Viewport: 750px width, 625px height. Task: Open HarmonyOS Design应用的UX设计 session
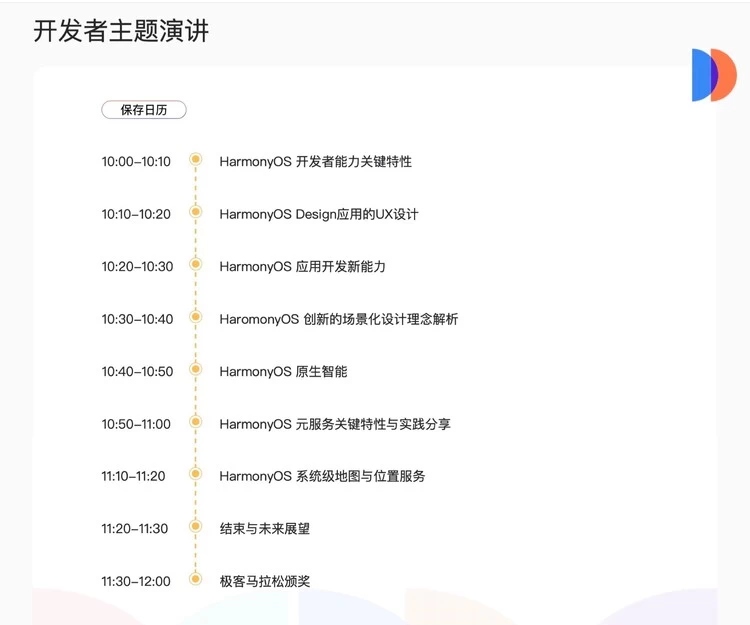pos(318,214)
